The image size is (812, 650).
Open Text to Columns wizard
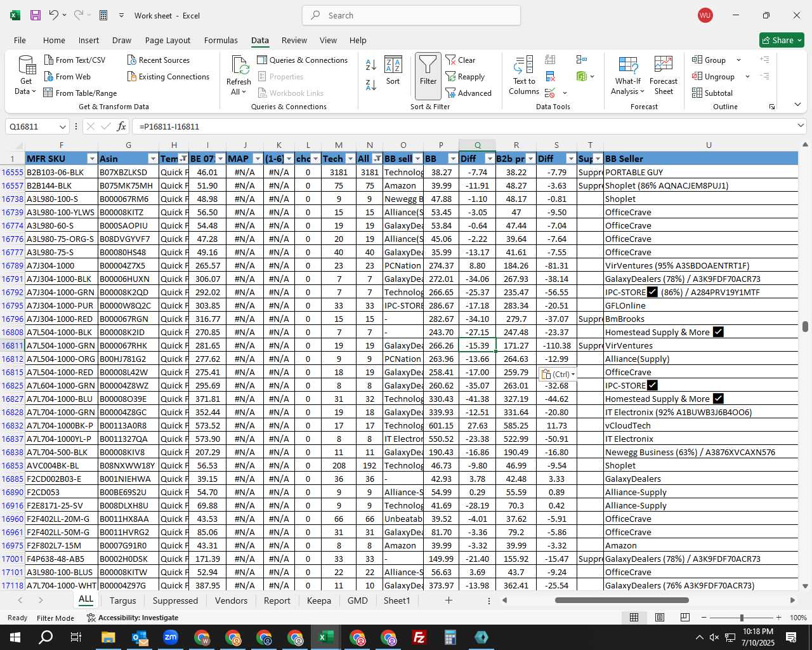[524, 76]
